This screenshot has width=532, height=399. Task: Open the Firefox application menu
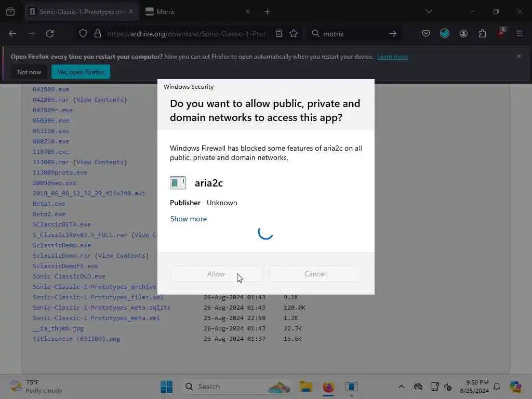tap(520, 34)
